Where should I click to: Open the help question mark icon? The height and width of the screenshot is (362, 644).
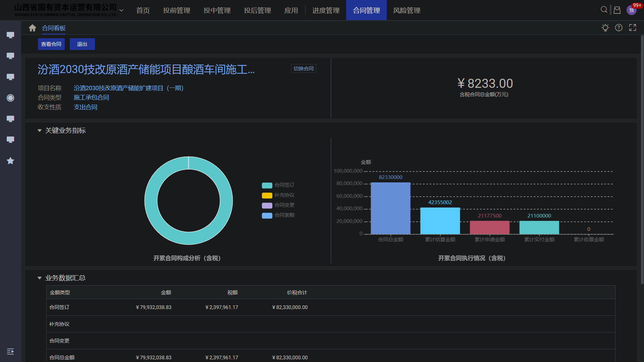coord(619,28)
